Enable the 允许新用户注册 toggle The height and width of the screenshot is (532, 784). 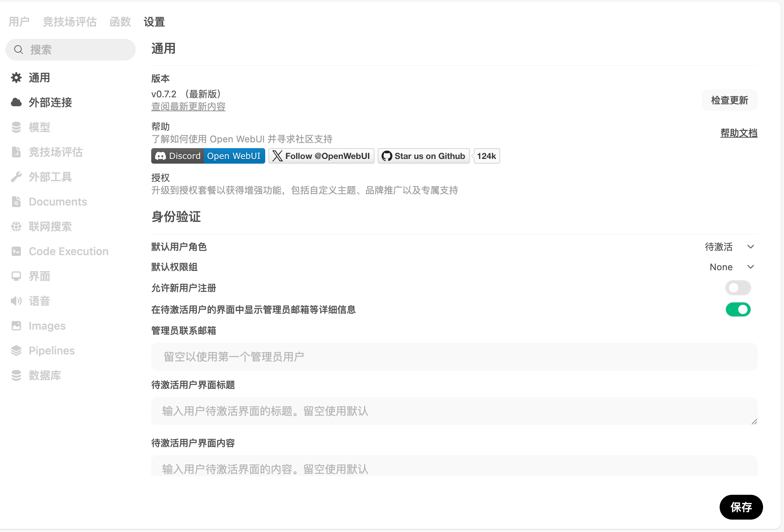[738, 288]
